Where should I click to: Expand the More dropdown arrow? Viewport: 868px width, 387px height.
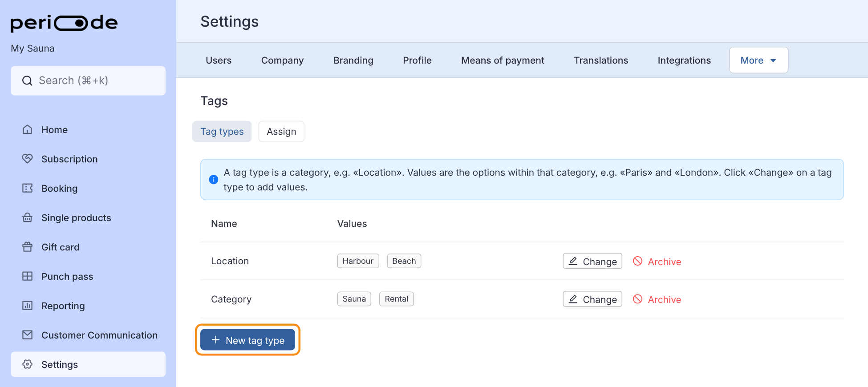(773, 60)
